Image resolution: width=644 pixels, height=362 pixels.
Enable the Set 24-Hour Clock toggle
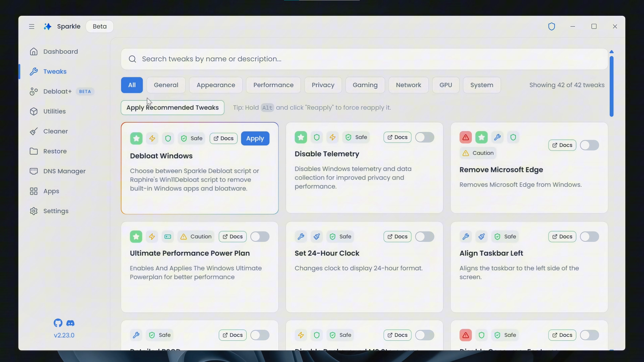tap(425, 237)
